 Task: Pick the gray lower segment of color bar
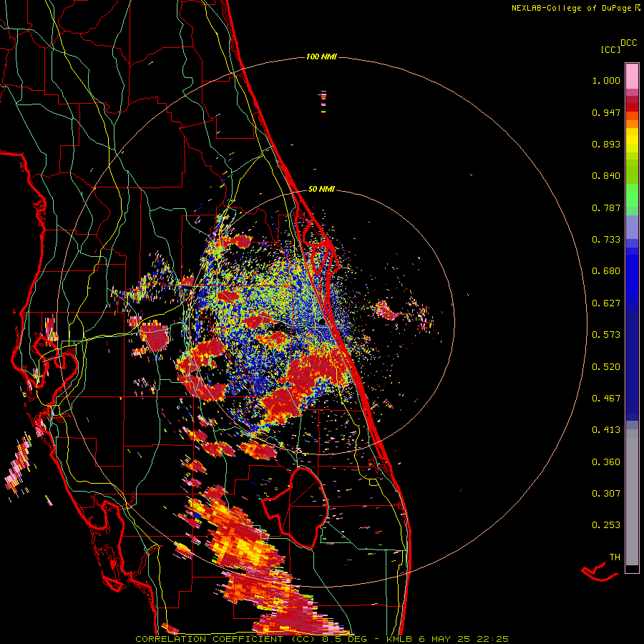coord(632,497)
